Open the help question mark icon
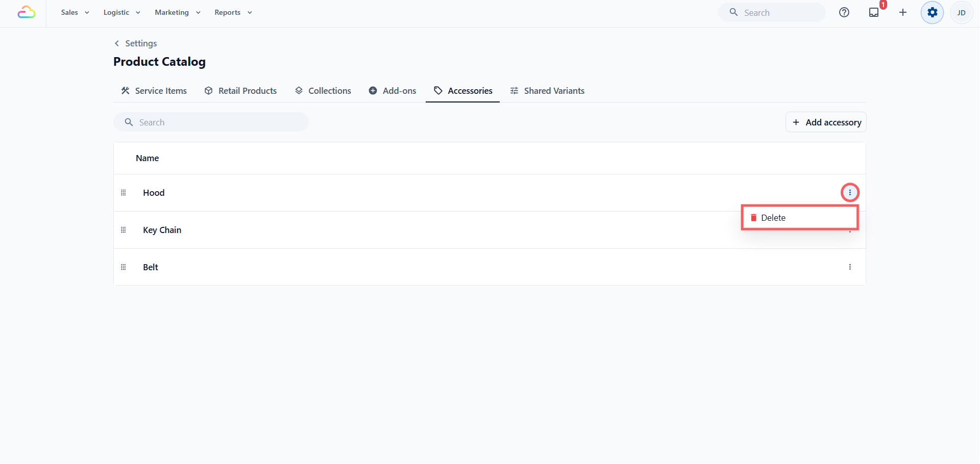 (x=844, y=12)
